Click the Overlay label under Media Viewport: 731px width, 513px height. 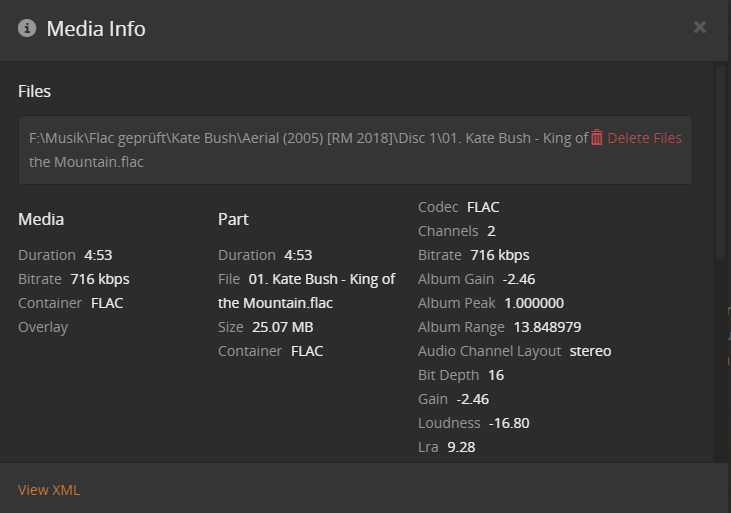point(43,327)
